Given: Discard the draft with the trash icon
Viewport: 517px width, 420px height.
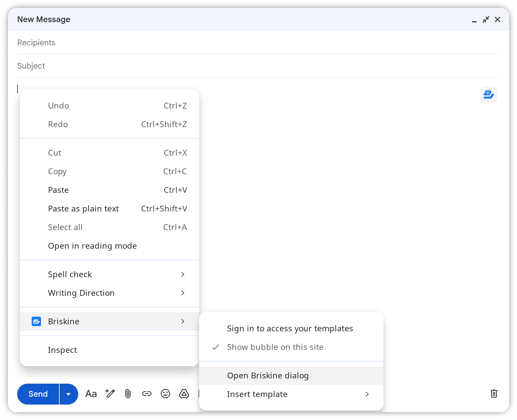Looking at the screenshot, I should [494, 394].
